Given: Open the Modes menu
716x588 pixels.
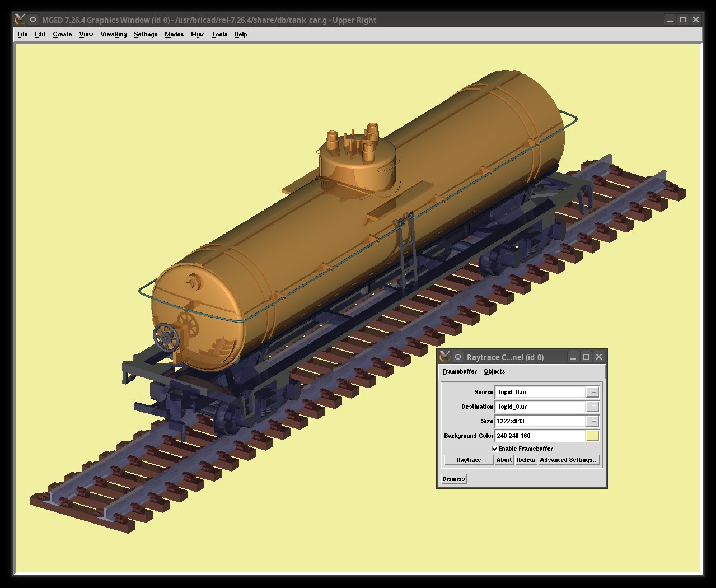Looking at the screenshot, I should (x=174, y=34).
